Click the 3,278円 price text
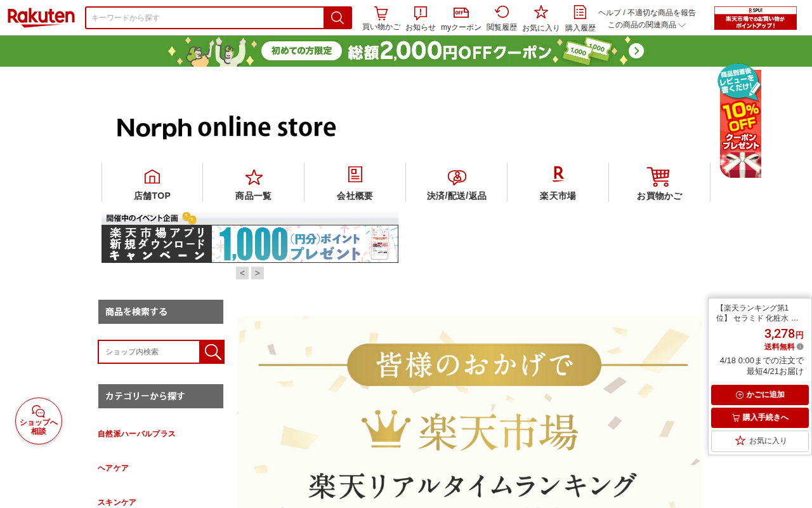812x508 pixels. point(783,334)
